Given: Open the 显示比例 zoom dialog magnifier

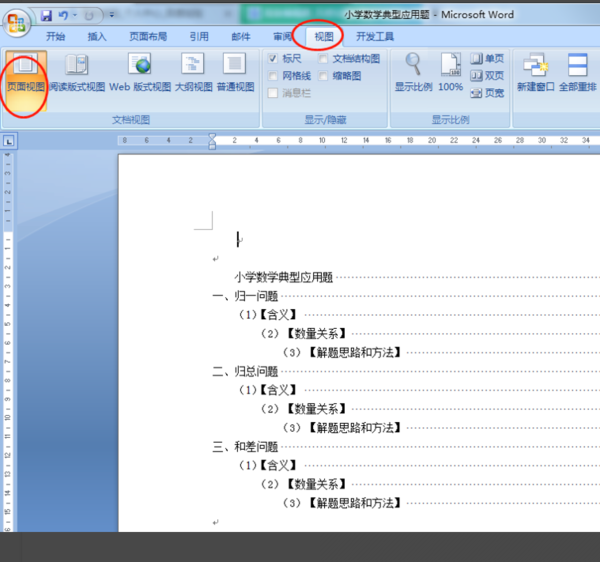Looking at the screenshot, I should tap(413, 73).
